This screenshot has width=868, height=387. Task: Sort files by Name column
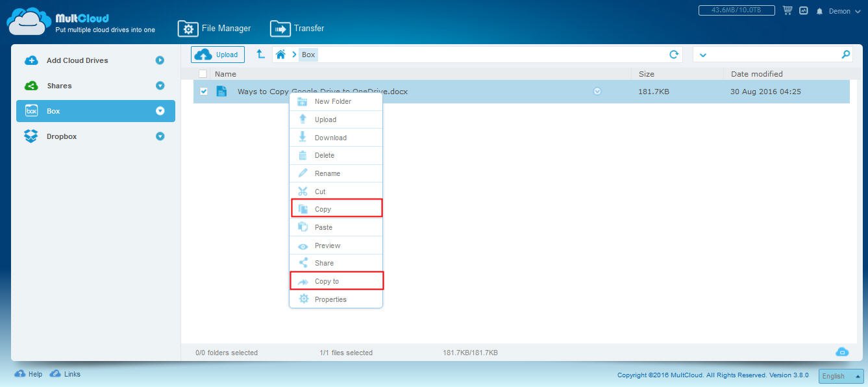coord(225,74)
